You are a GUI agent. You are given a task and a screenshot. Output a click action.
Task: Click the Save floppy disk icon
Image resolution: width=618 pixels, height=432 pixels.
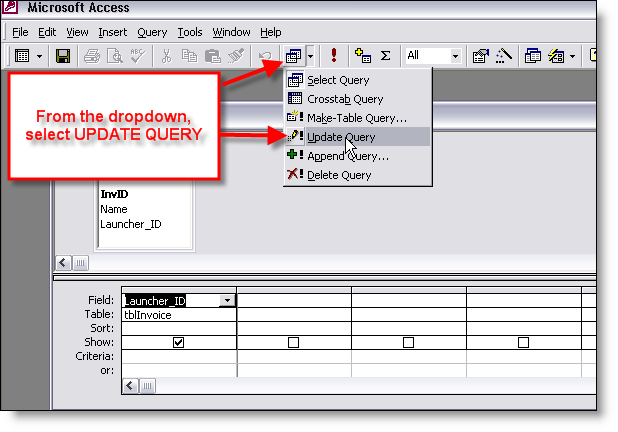pyautogui.click(x=63, y=56)
